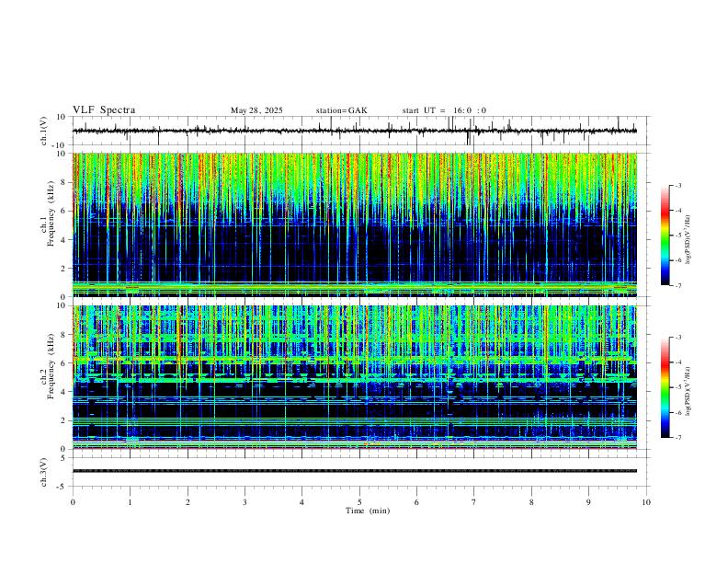Click the 'ch.3(V)' axis label
The image size is (728, 563).
coord(44,473)
